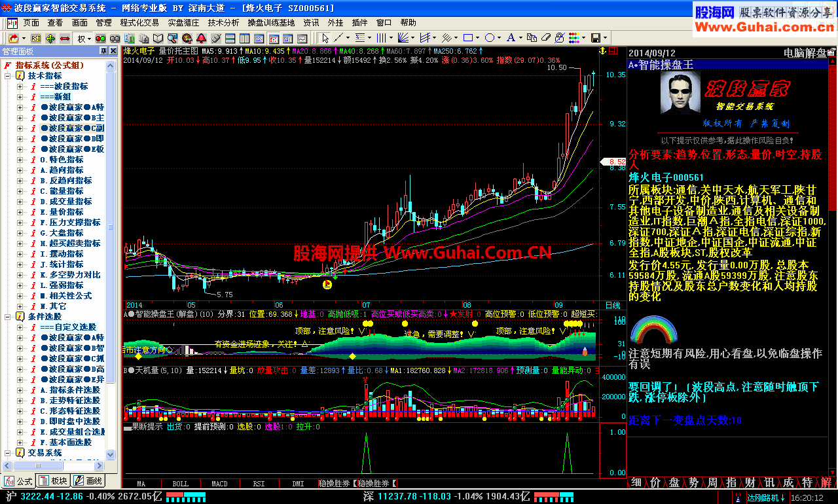Switch to the 公式 panel tab

click(18, 481)
